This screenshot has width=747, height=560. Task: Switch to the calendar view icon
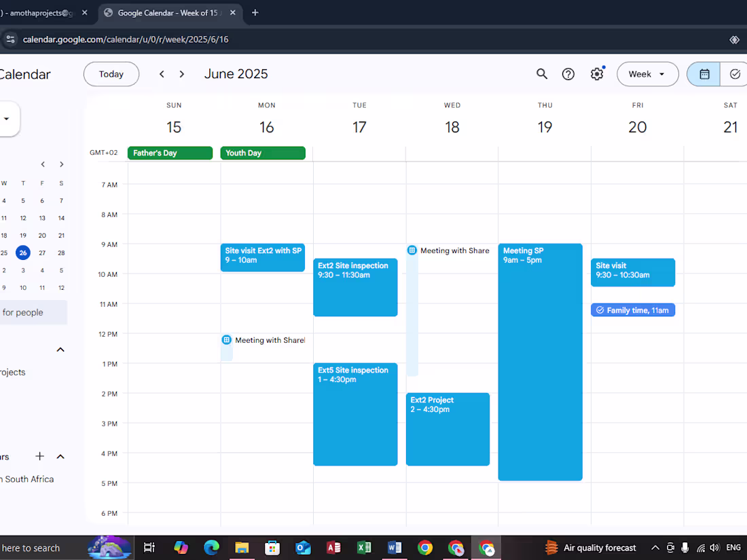704,74
